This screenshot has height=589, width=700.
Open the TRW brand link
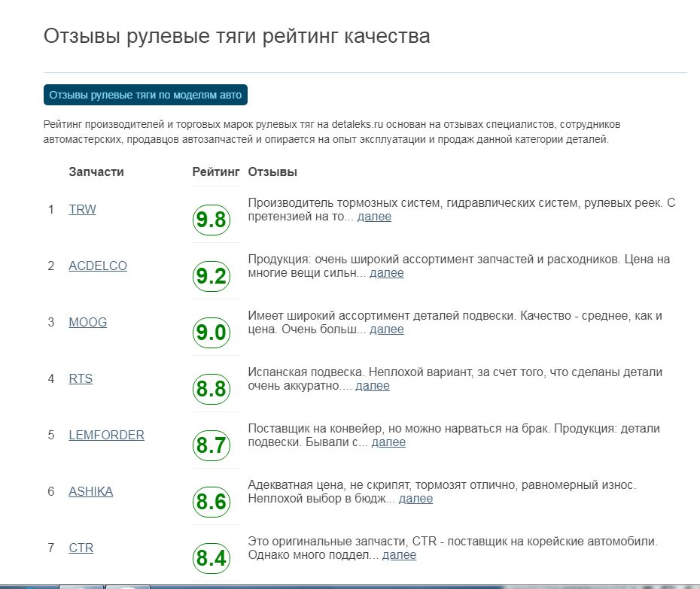point(82,209)
